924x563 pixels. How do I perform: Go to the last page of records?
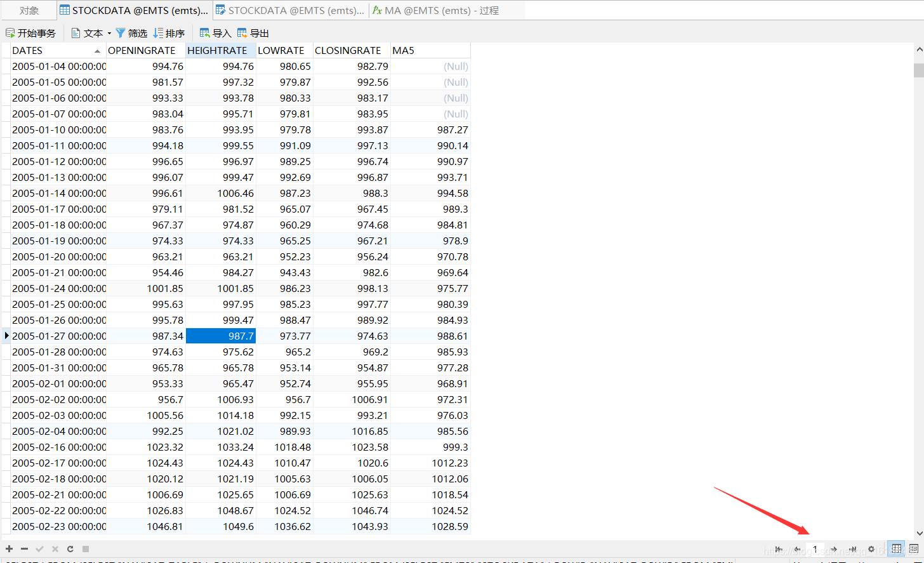[853, 549]
